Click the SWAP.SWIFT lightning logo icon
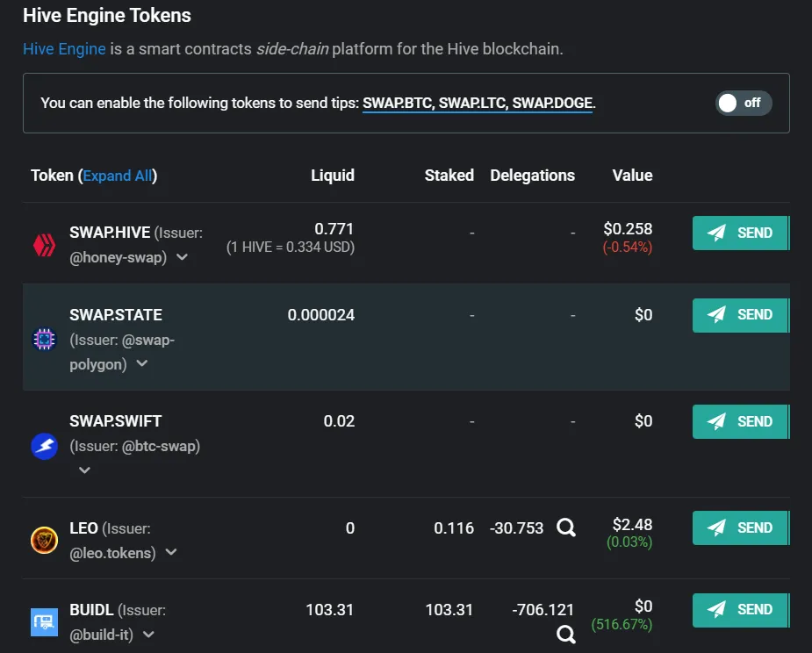Viewport: 812px width, 653px height. tap(44, 447)
